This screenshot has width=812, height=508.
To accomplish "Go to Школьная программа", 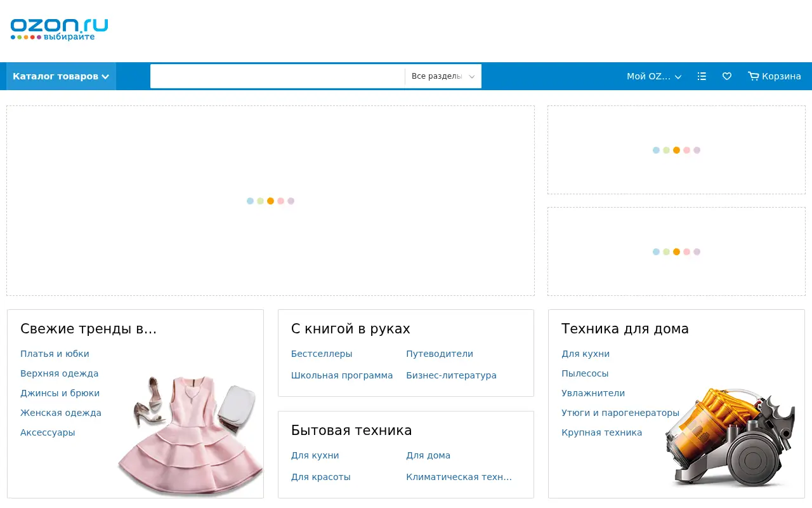I will [x=342, y=375].
